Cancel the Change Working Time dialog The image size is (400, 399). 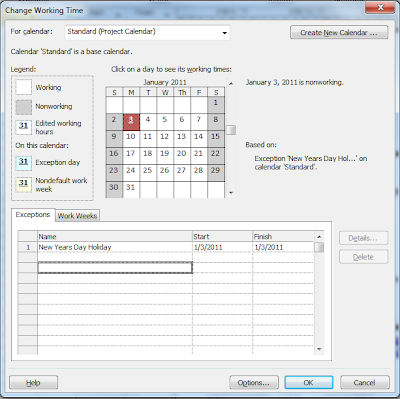pyautogui.click(x=365, y=382)
